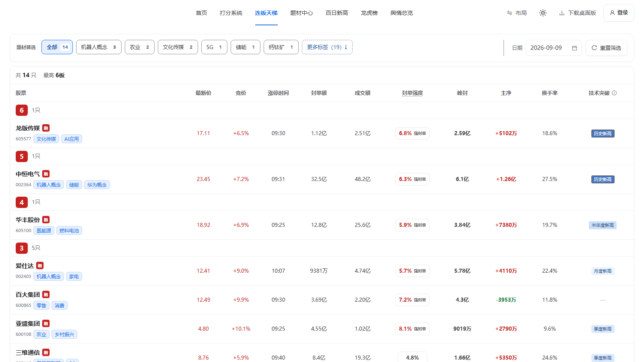Viewport: 644px width, 362px height.
Task: Click 历史新高 badge in 龙版传媒 row
Action: click(603, 134)
